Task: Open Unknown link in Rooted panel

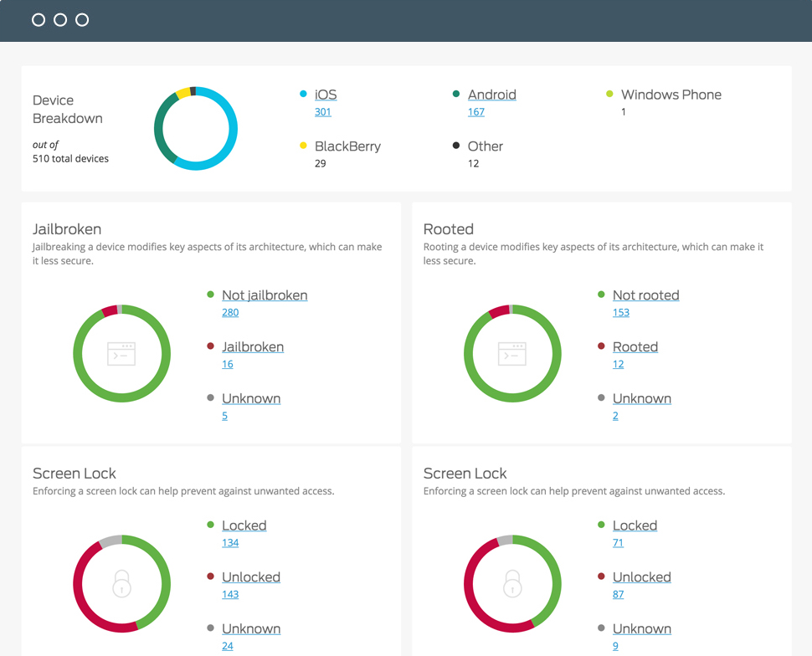Action: (642, 398)
